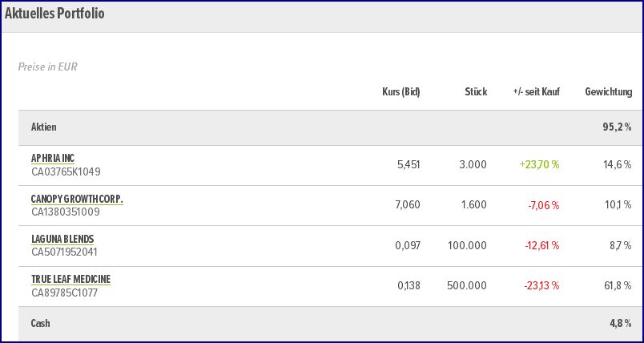Click the Kurs (Bid) column header
The height and width of the screenshot is (343, 644).
(400, 92)
